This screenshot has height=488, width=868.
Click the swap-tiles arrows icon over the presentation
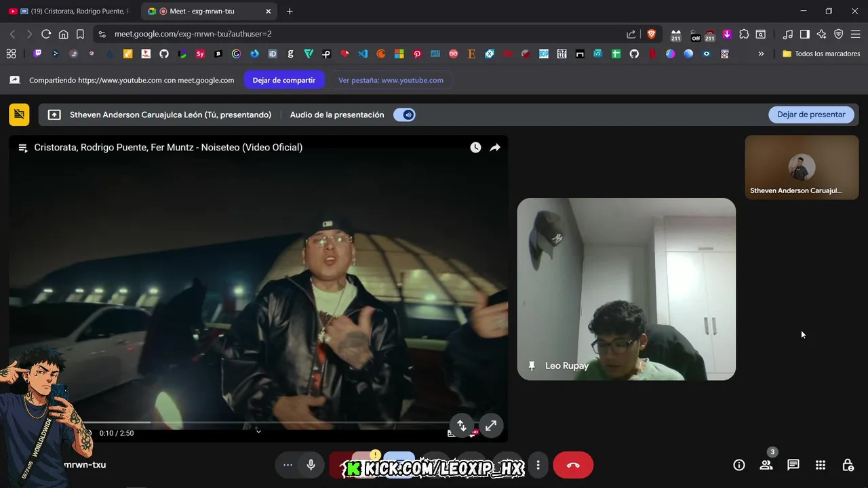[461, 426]
